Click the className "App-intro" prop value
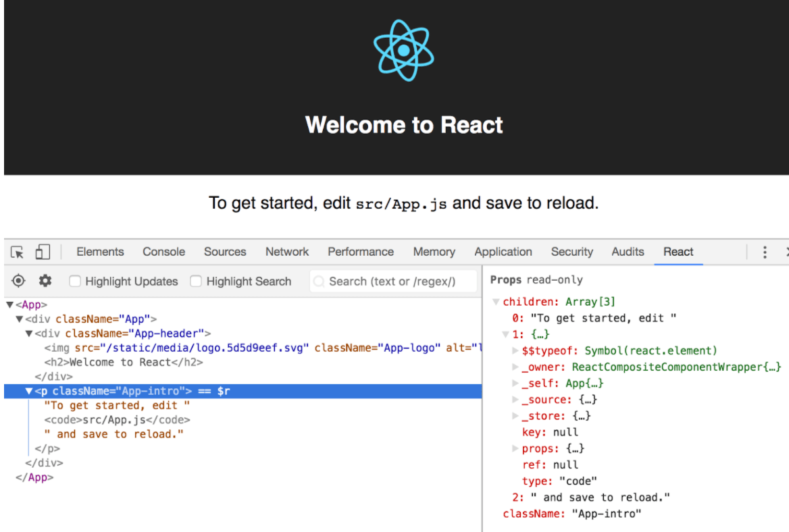Screen dimensions: 789x532 coord(607,514)
